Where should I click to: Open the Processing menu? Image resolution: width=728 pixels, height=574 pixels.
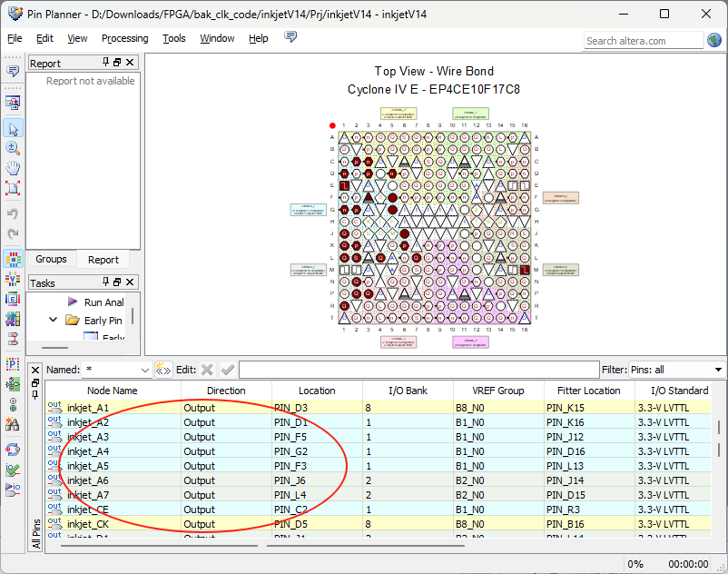point(125,38)
